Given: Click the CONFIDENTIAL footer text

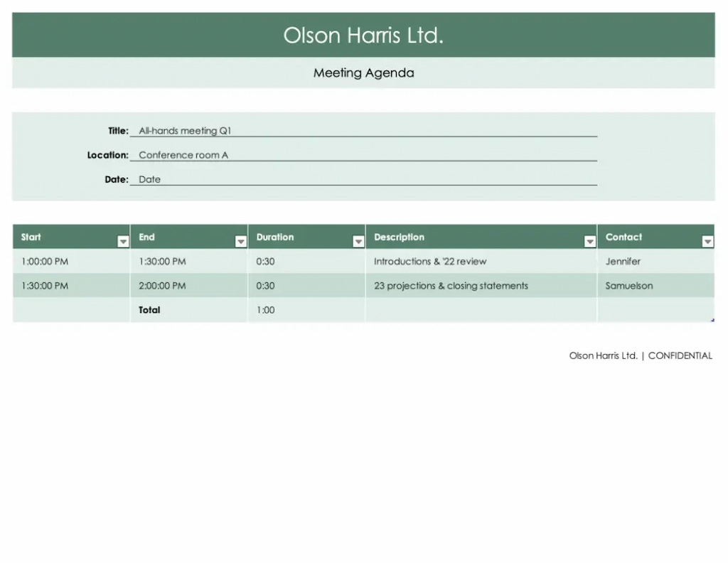Looking at the screenshot, I should (680, 355).
